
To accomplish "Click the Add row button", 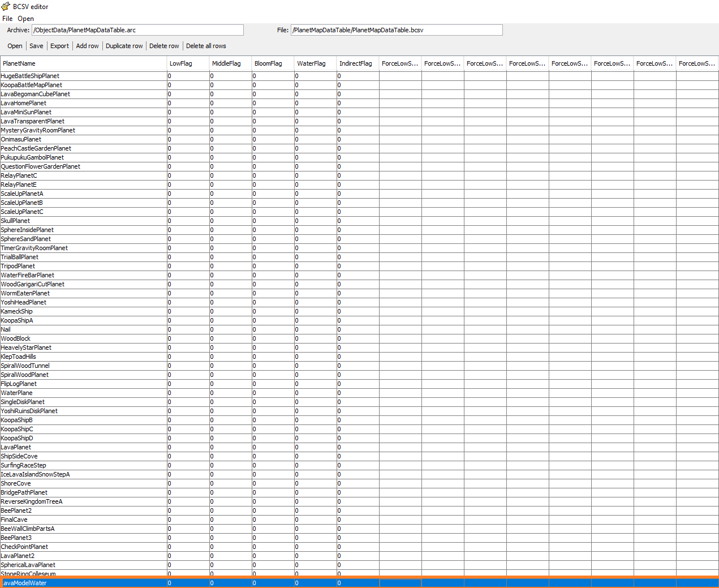I will [x=87, y=46].
